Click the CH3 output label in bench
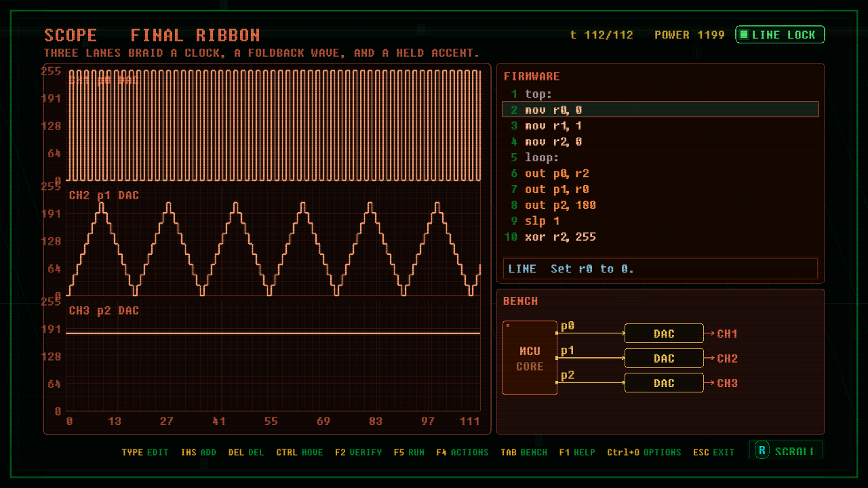Screen dimensions: 868x488 pos(728,383)
